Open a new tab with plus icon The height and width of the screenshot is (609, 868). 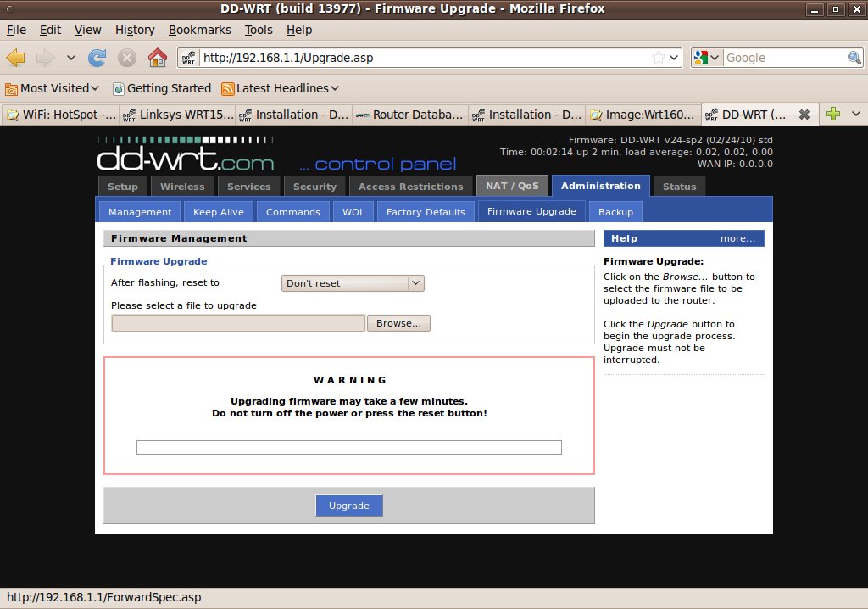coord(833,115)
